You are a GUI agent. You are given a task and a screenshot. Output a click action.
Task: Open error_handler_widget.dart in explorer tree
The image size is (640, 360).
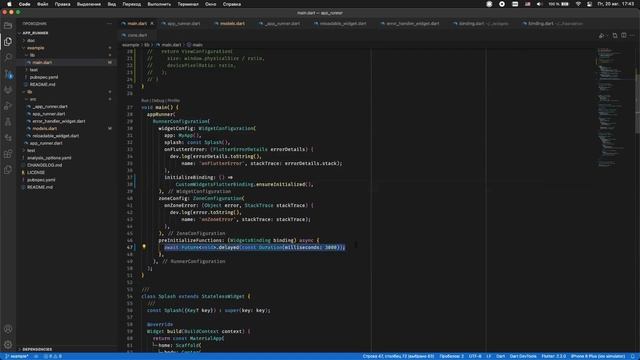[x=59, y=121]
